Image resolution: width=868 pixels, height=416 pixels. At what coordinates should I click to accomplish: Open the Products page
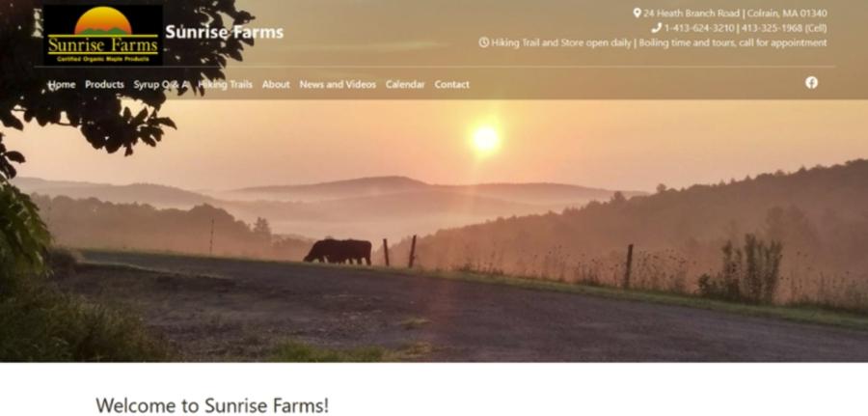pyautogui.click(x=104, y=84)
